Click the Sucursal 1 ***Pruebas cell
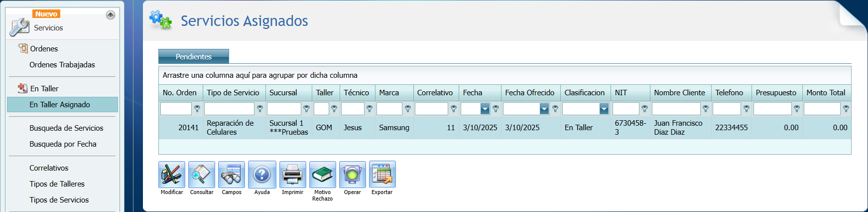The image size is (868, 212). (x=289, y=128)
